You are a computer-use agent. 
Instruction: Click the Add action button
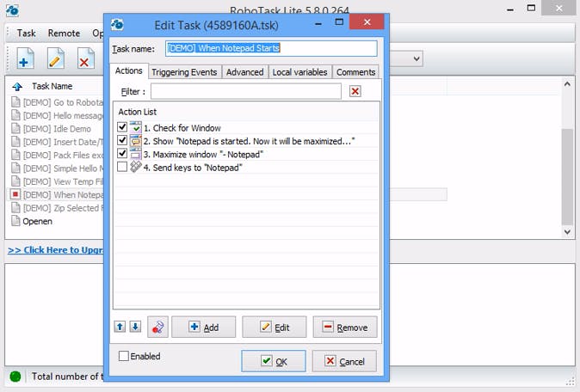tap(203, 327)
